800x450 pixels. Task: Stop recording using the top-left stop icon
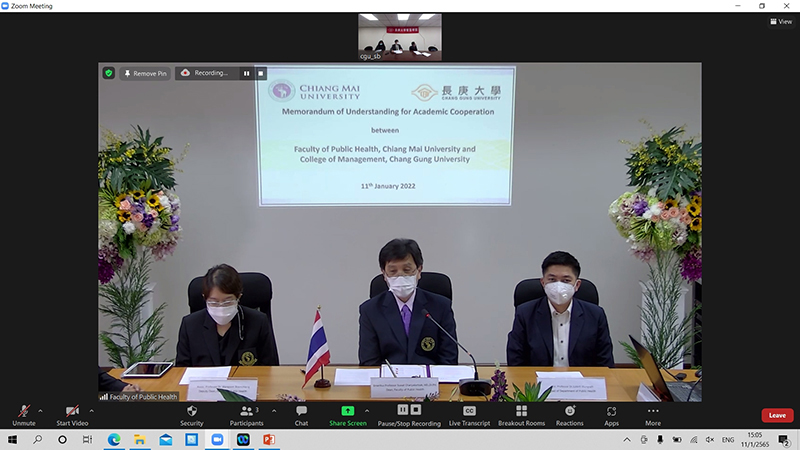[x=261, y=73]
